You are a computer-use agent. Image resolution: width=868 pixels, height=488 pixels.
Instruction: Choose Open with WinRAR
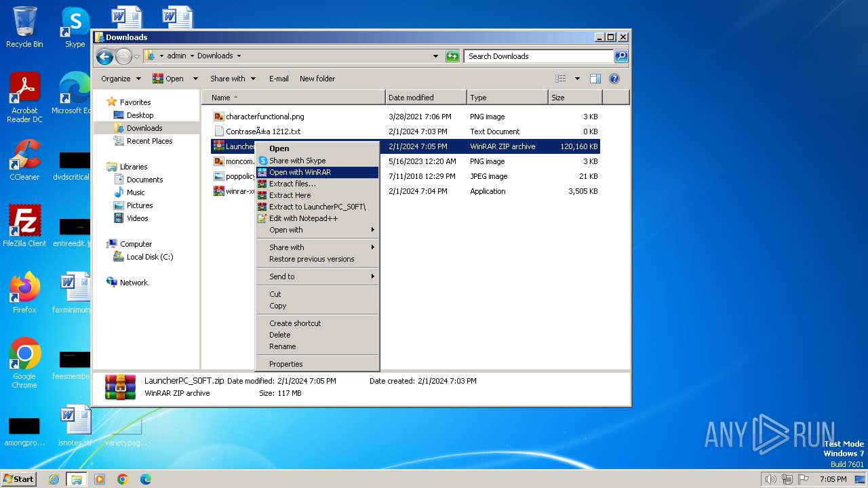pos(317,172)
